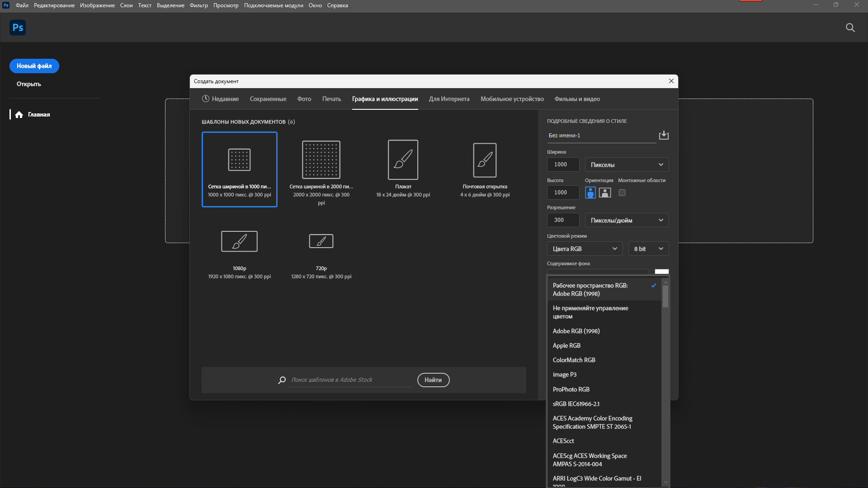Open the Пикселы width units dropdown
The width and height of the screenshot is (868, 488).
click(627, 164)
